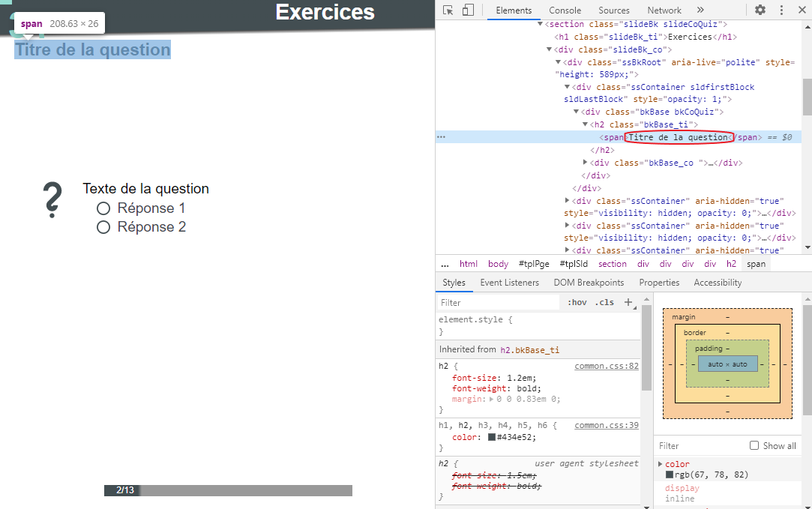Image resolution: width=812 pixels, height=509 pixels.
Task: Expand the computed color property
Action: (661, 464)
